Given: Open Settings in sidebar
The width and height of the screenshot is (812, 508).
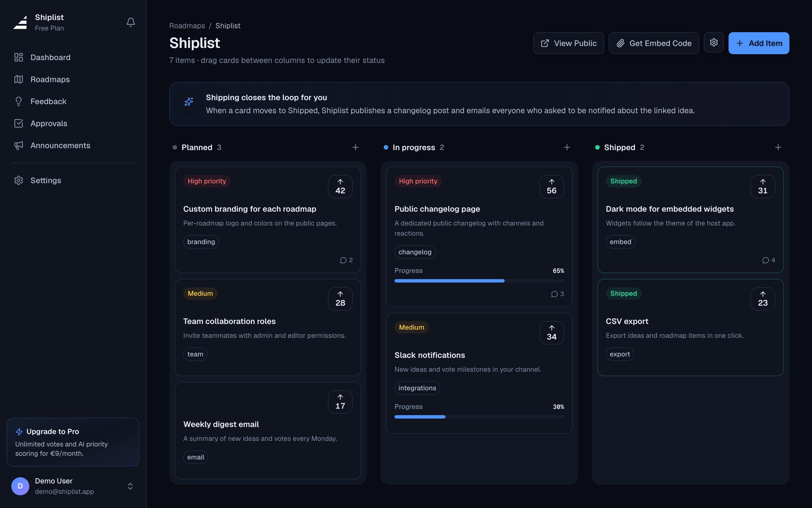Looking at the screenshot, I should 73,180.
